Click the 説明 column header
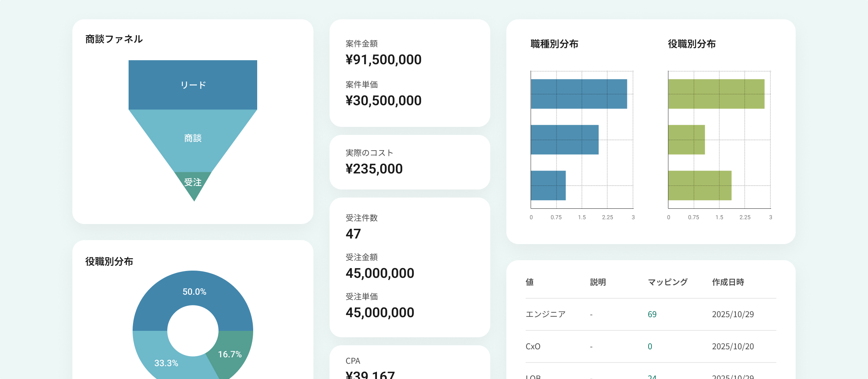The width and height of the screenshot is (868, 379). (x=598, y=282)
